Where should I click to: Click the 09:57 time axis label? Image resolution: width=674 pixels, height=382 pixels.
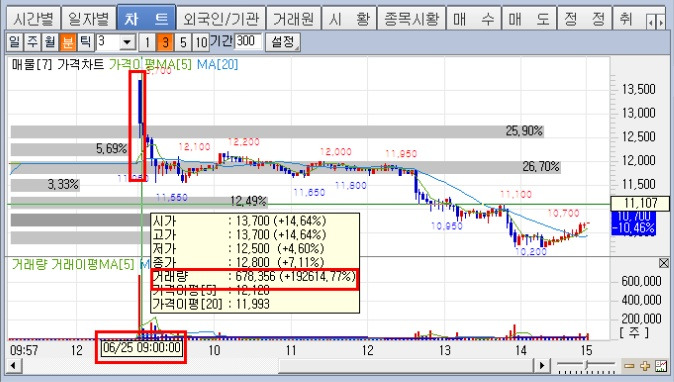(x=24, y=350)
